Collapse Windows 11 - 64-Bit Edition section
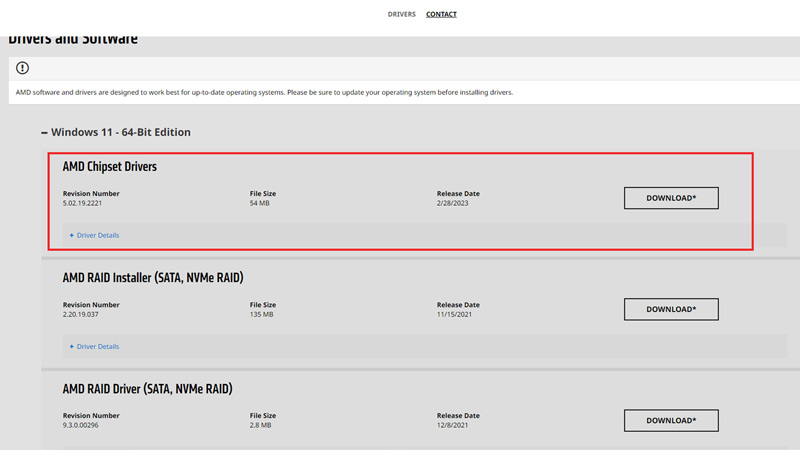The image size is (800, 450). (116, 132)
